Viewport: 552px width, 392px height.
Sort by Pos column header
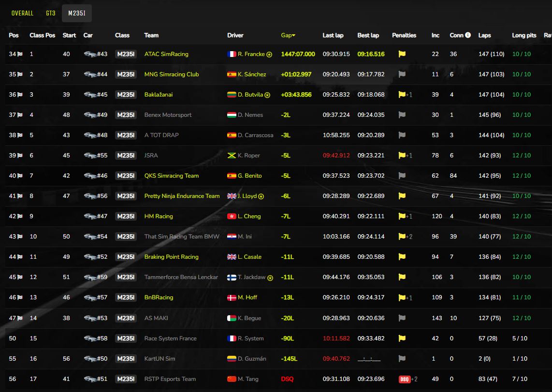point(14,35)
